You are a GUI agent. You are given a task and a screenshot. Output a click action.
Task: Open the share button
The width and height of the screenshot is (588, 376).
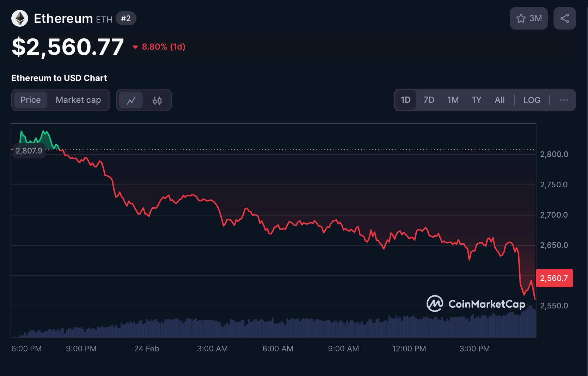coord(564,18)
